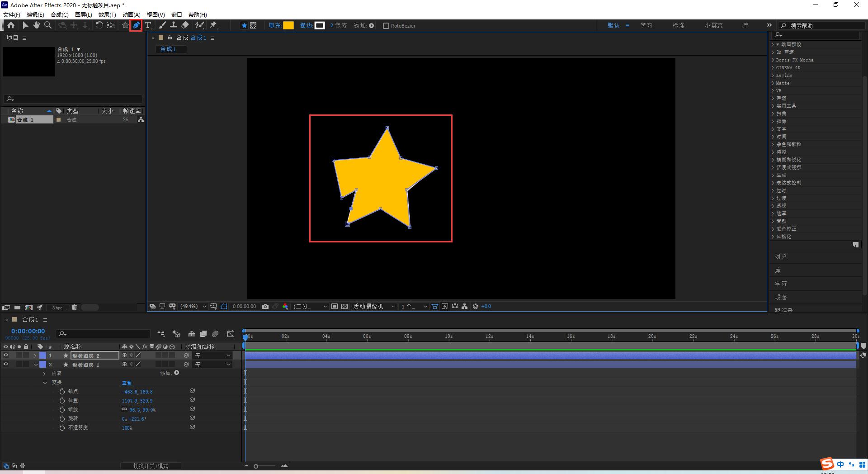The image size is (868, 474).
Task: Click the 搜索帮助 search field
Action: pyautogui.click(x=822, y=26)
